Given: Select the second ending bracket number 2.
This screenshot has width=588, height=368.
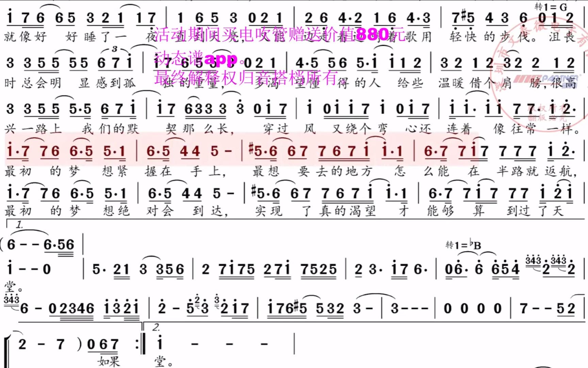Looking at the screenshot, I should tap(156, 327).
